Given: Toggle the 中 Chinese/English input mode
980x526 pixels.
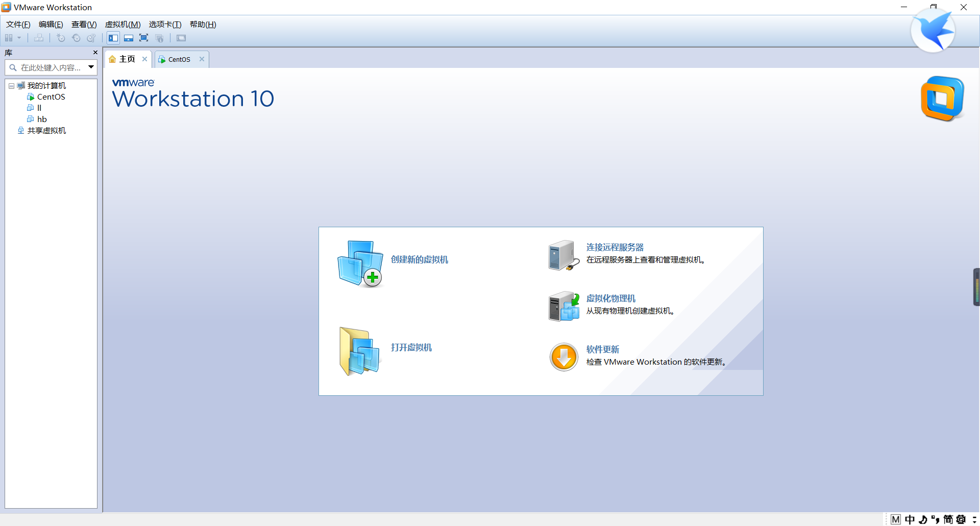Looking at the screenshot, I should 910,519.
